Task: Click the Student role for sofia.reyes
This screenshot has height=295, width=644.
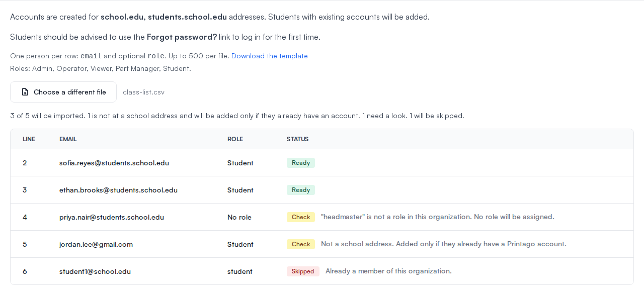Action: coord(240,163)
